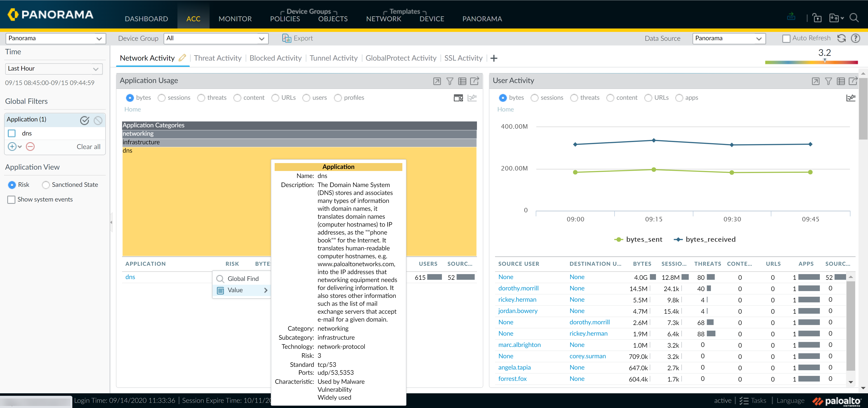Expand the Device Group All dropdown
Image resolution: width=868 pixels, height=408 pixels.
click(x=216, y=38)
